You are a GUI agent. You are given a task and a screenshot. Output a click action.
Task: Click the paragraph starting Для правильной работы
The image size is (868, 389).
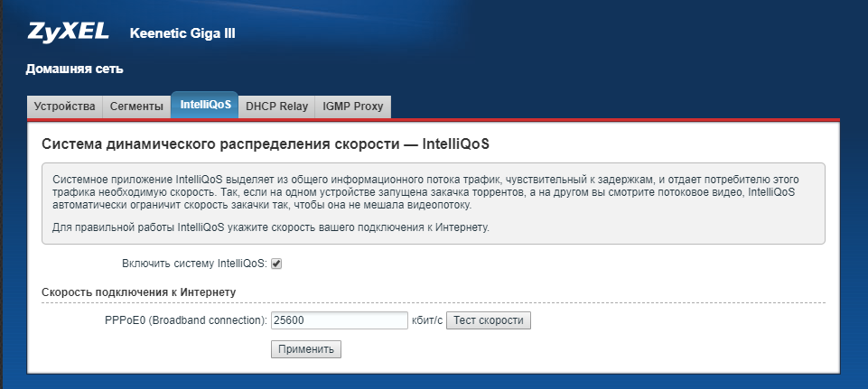[271, 227]
